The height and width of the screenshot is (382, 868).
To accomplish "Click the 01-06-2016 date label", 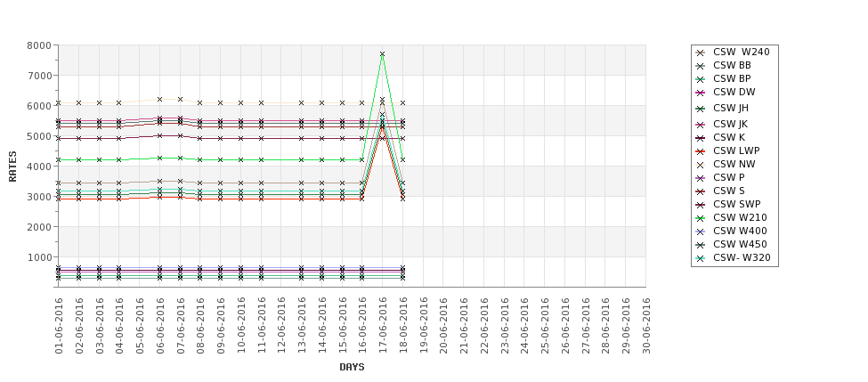I will 59,326.
